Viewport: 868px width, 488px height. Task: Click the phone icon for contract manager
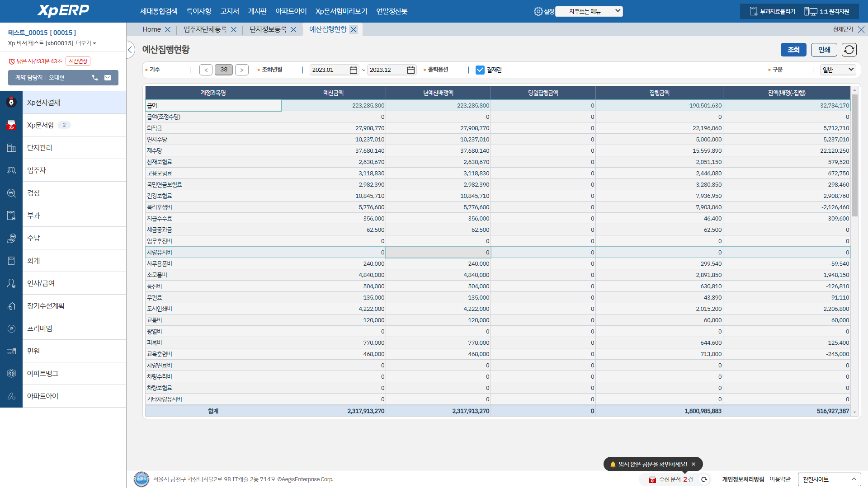(95, 78)
